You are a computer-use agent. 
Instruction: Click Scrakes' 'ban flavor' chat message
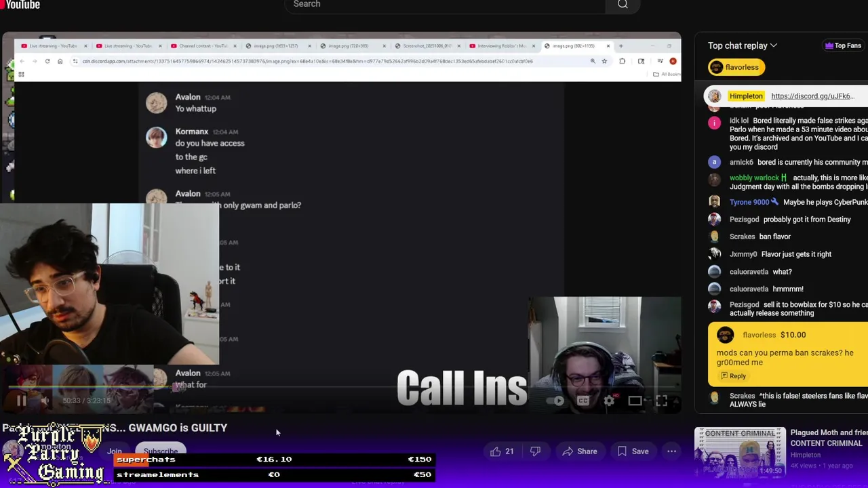point(775,237)
